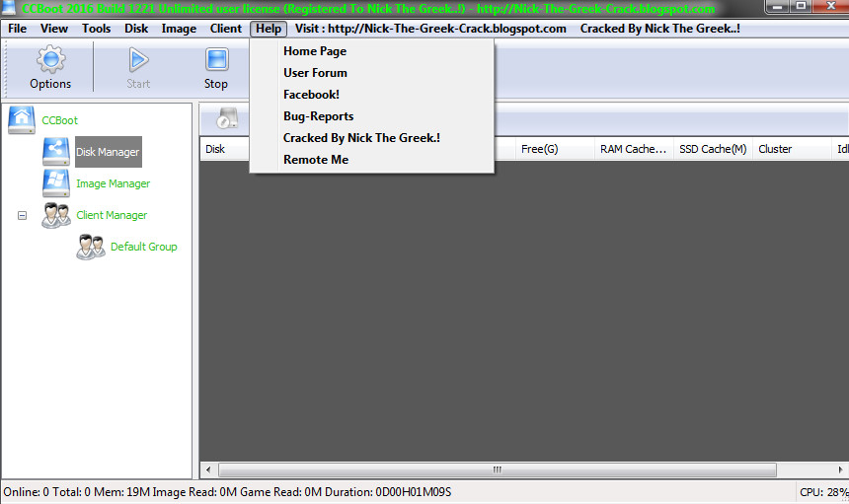Click the Stop toolbar icon
The width and height of the screenshot is (849, 504).
tap(216, 59)
